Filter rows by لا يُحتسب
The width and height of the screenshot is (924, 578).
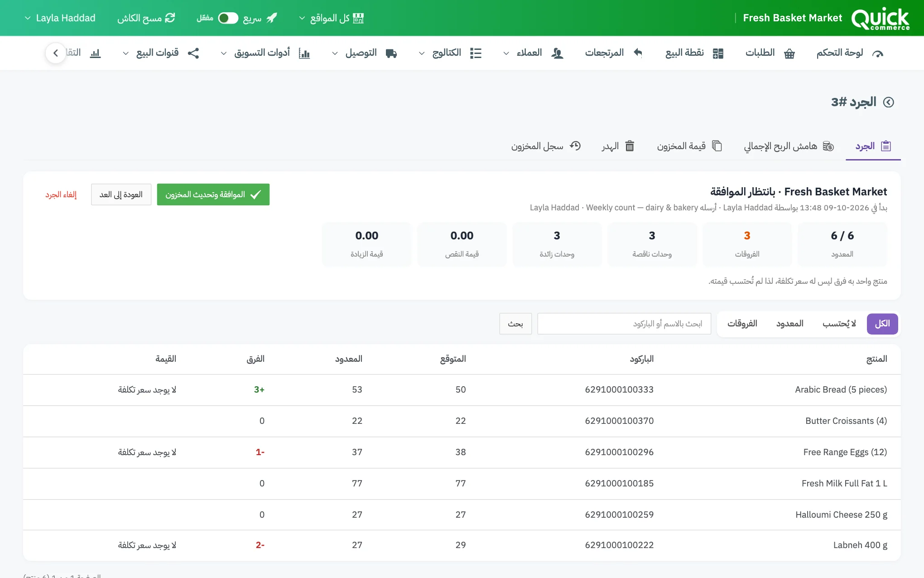[x=839, y=324]
